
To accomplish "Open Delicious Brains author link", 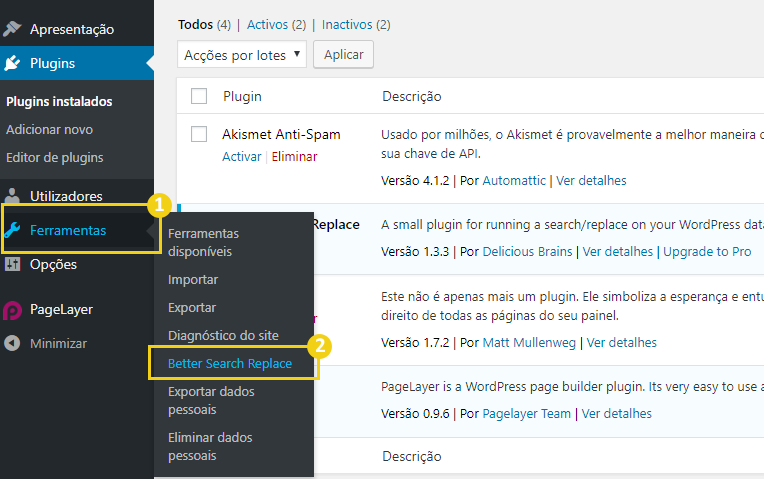I will pyautogui.click(x=527, y=251).
